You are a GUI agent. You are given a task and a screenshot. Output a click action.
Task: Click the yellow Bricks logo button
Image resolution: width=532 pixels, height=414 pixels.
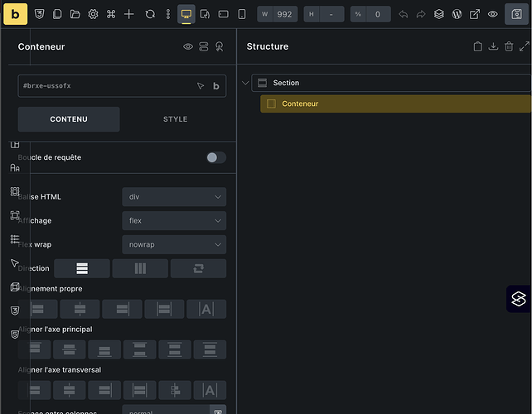(15, 14)
